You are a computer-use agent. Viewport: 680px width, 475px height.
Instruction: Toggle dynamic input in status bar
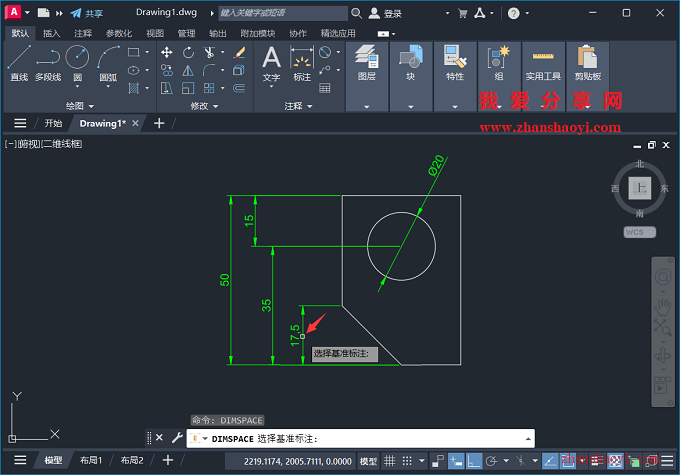[456, 461]
